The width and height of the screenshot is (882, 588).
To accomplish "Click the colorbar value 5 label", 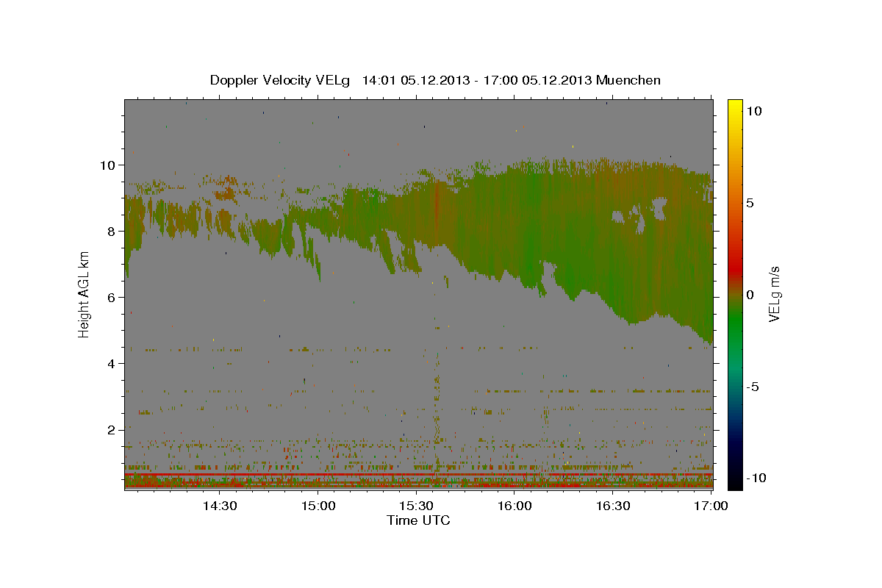I will click(x=750, y=203).
